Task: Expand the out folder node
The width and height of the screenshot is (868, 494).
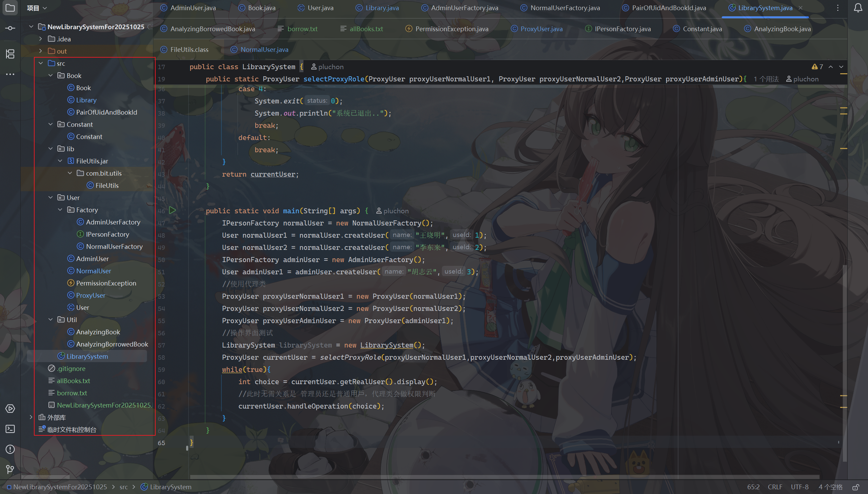Action: [x=41, y=51]
